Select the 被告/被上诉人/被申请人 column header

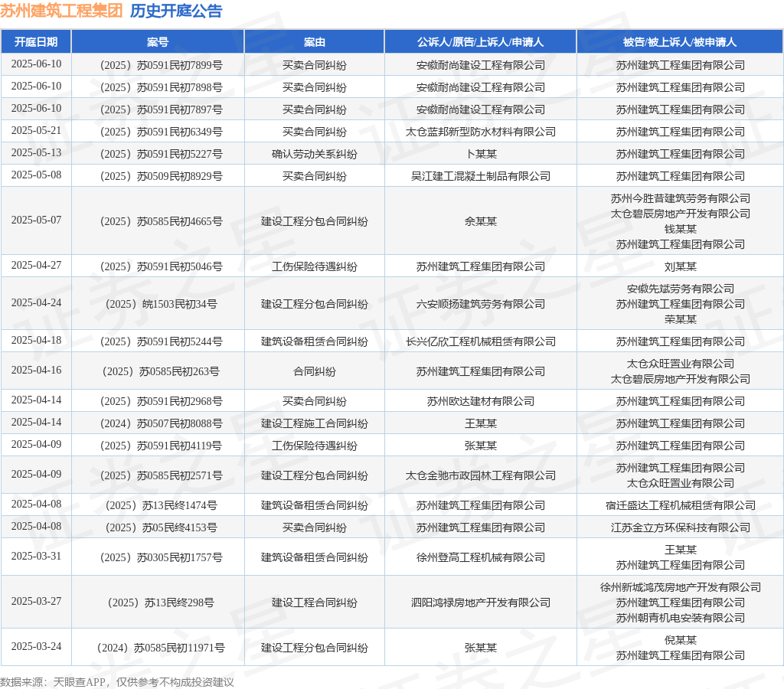click(x=680, y=42)
